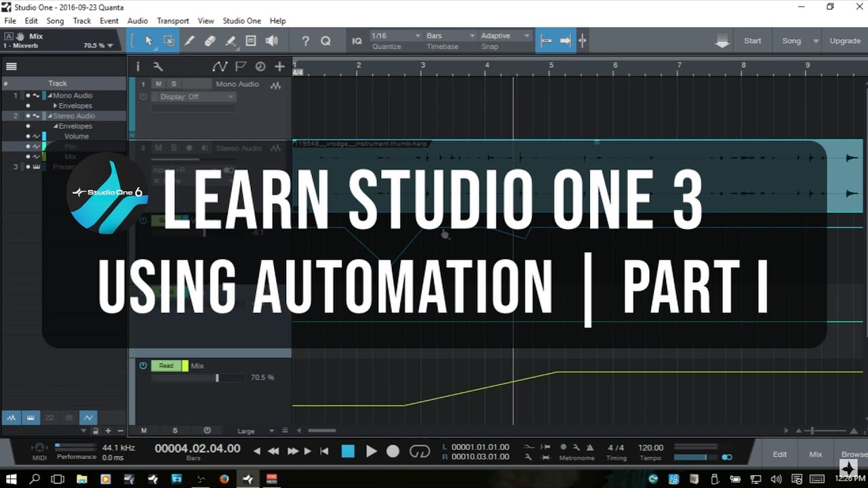Viewport: 868px width, 488px height.
Task: Toggle Mix automation power button
Action: click(x=143, y=365)
